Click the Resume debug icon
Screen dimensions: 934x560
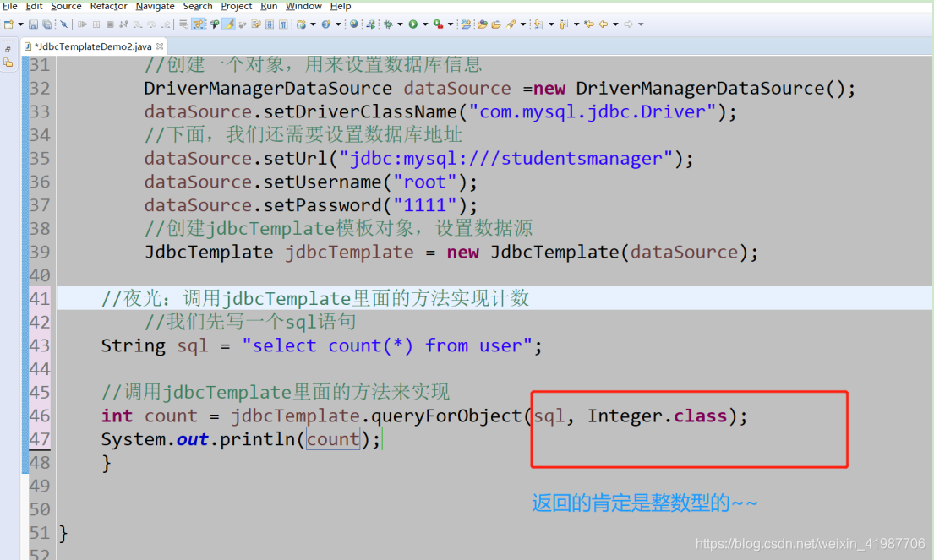click(x=82, y=24)
